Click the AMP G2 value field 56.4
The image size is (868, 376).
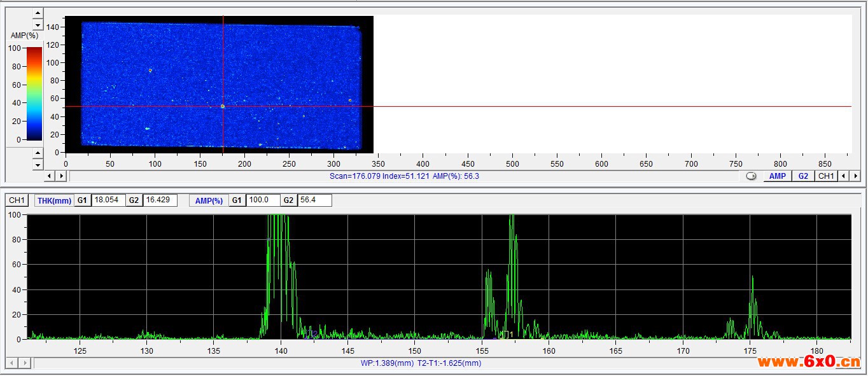pyautogui.click(x=314, y=200)
